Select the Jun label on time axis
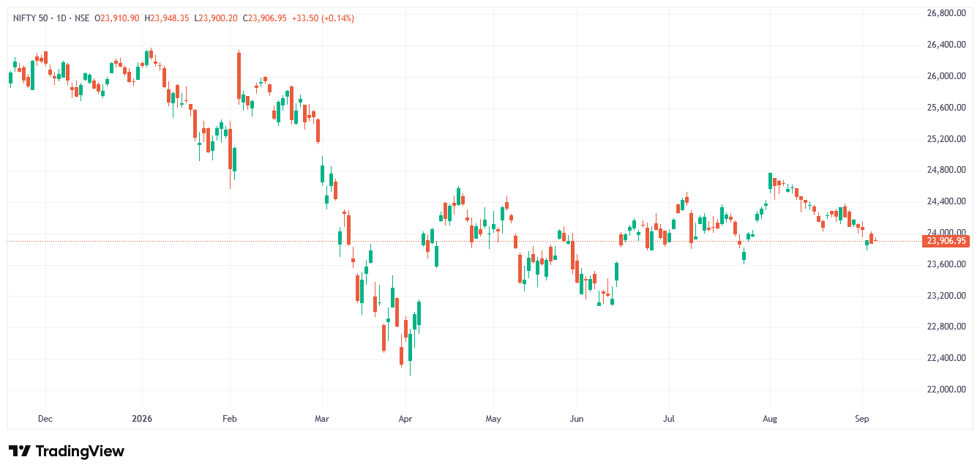Image resolution: width=980 pixels, height=473 pixels. (577, 420)
